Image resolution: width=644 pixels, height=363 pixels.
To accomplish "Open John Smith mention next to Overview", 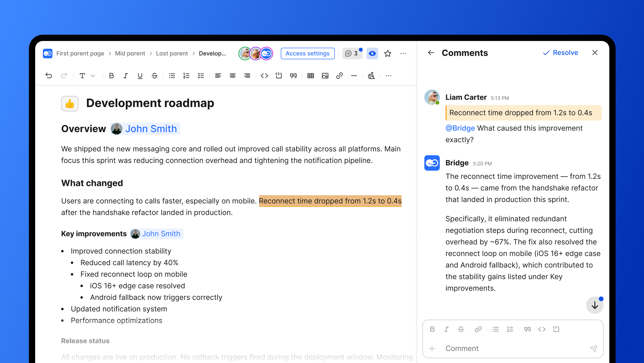I will click(x=145, y=128).
